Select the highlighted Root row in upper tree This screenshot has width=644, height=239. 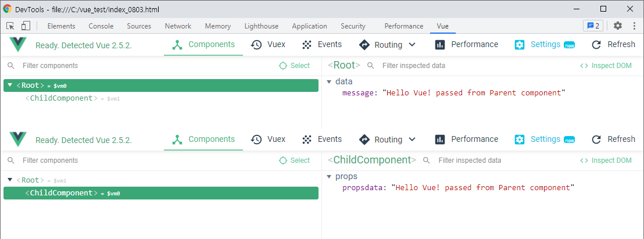coord(161,85)
